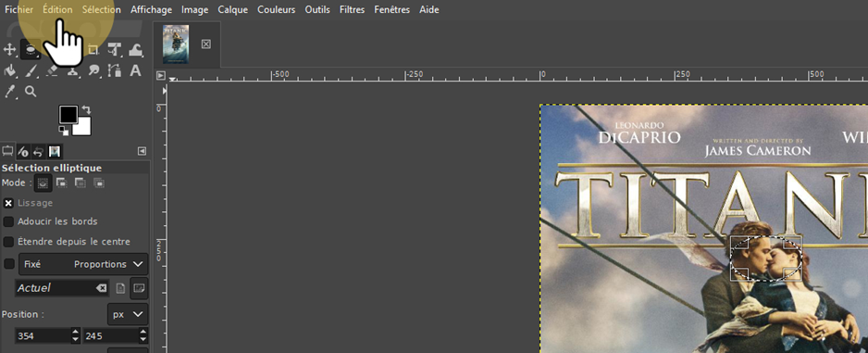Open the px unit dropdown for Position
868x353 pixels.
128,314
